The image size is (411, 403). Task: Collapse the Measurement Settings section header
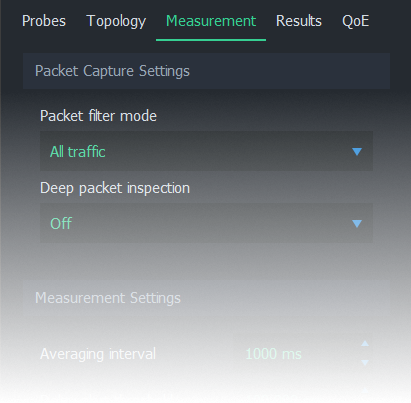[206, 298]
